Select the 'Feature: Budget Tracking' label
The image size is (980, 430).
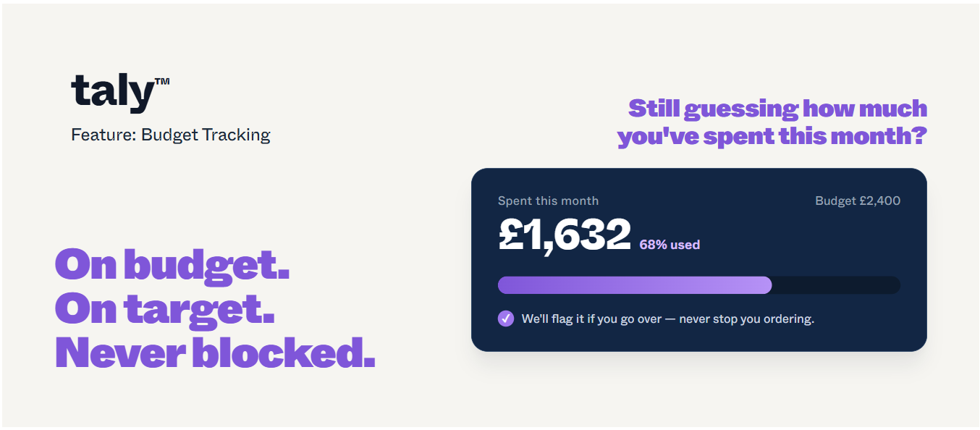click(x=171, y=135)
